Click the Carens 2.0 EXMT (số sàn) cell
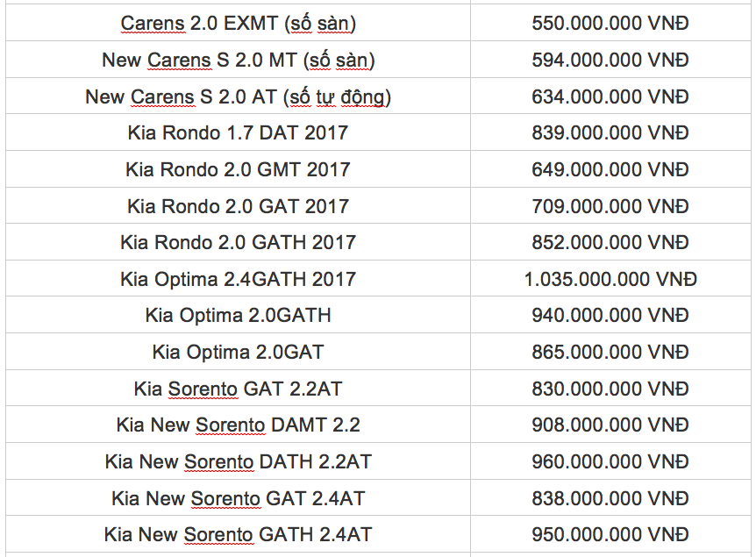The height and width of the screenshot is (557, 756). 238,24
